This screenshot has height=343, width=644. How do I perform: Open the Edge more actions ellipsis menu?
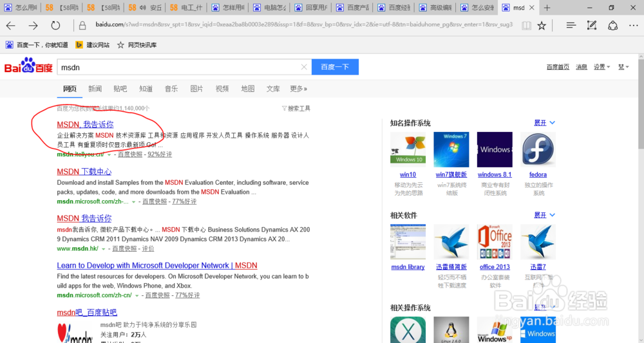click(x=633, y=26)
